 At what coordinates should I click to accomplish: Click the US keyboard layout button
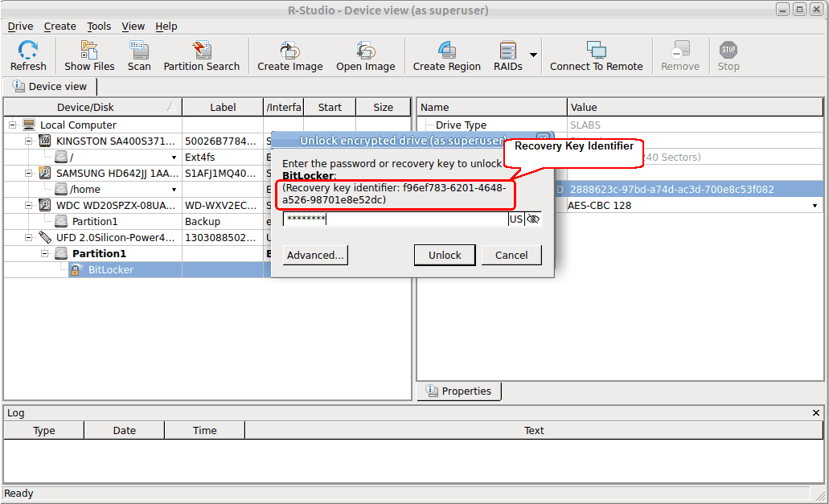tap(516, 219)
